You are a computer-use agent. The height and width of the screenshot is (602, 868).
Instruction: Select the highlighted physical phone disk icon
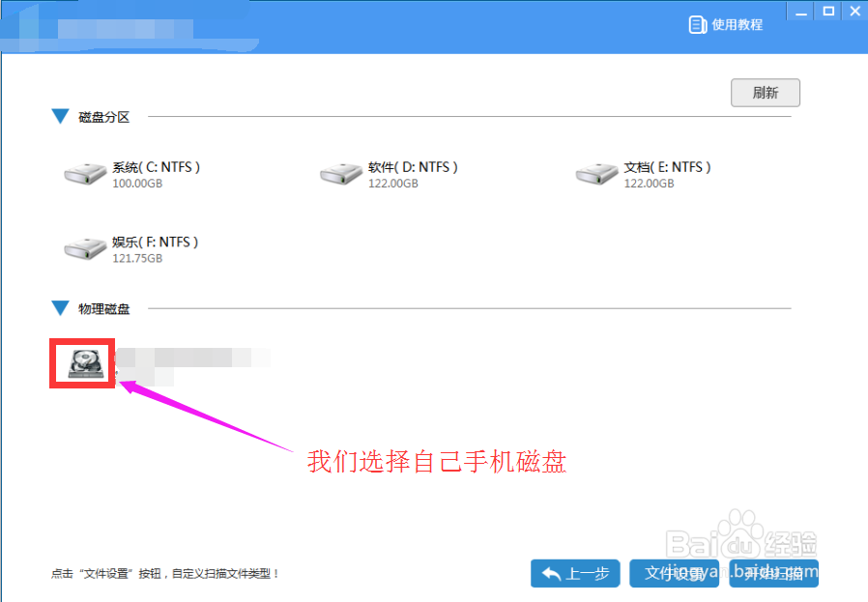[x=86, y=362]
